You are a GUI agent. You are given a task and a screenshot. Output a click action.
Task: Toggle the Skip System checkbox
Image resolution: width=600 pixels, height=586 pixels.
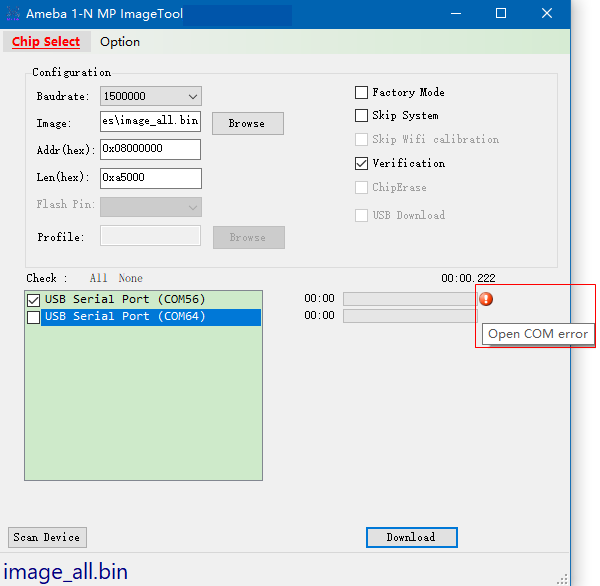point(362,116)
